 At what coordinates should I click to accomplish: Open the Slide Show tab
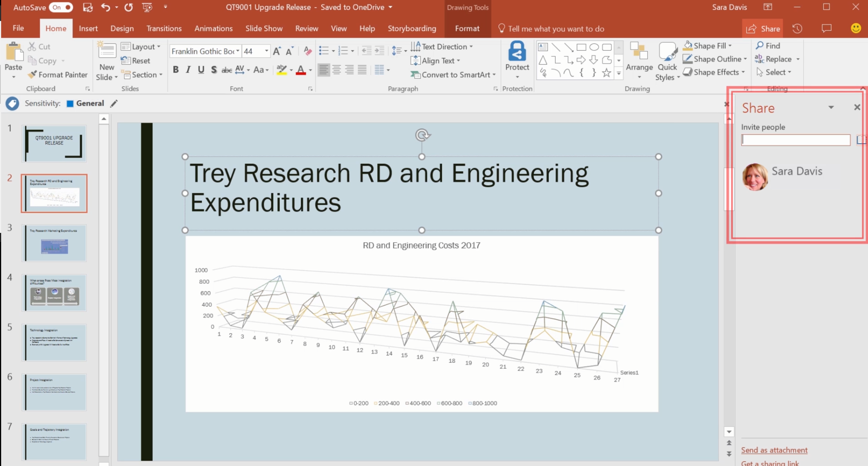pyautogui.click(x=264, y=29)
